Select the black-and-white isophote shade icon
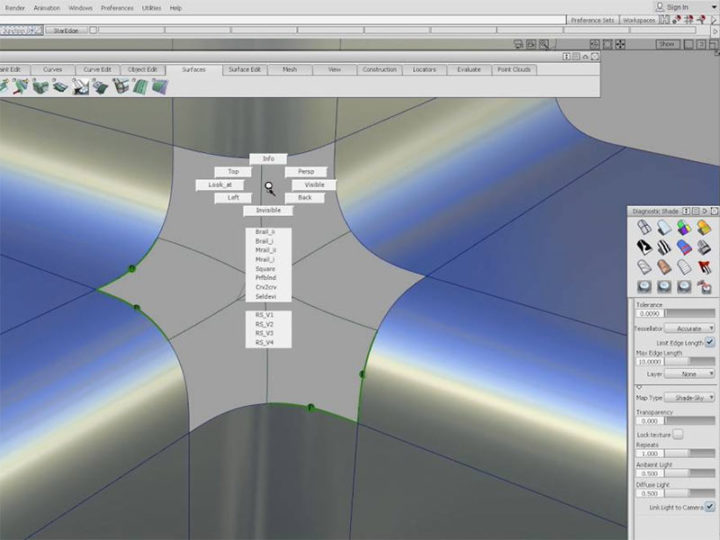 click(644, 248)
